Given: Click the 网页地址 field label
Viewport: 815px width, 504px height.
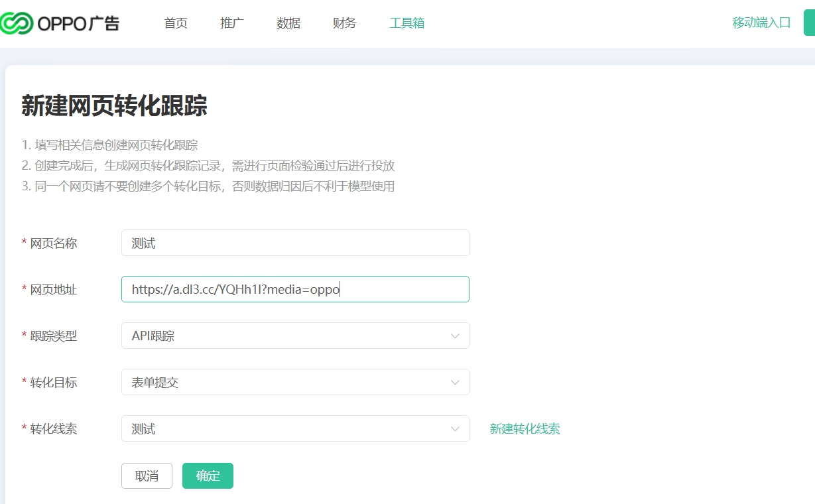Looking at the screenshot, I should tap(54, 290).
